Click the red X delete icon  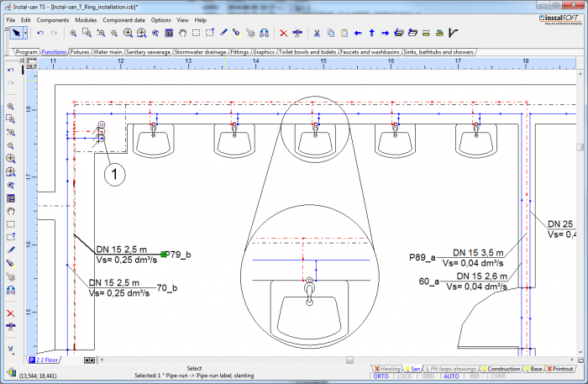(x=283, y=33)
